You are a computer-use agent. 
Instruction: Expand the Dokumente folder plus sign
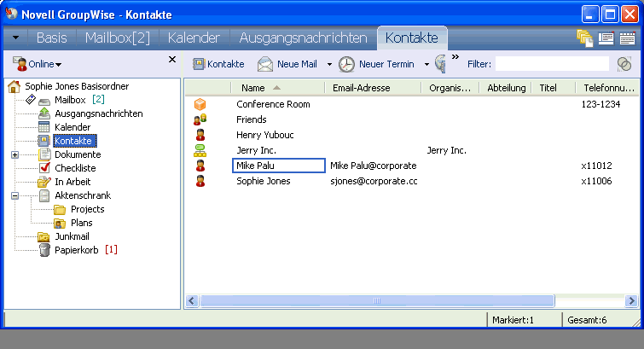(x=15, y=154)
